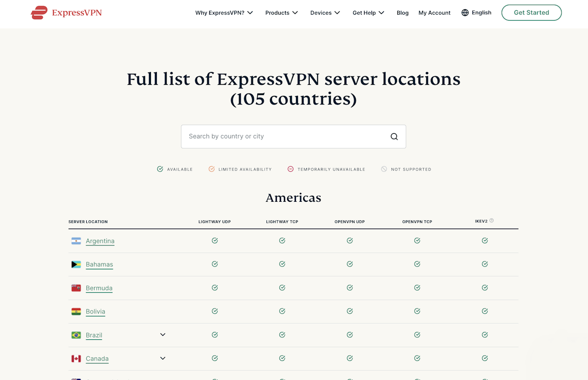
Task: Click Canada's OpenVPN TCP check icon
Action: (x=417, y=358)
